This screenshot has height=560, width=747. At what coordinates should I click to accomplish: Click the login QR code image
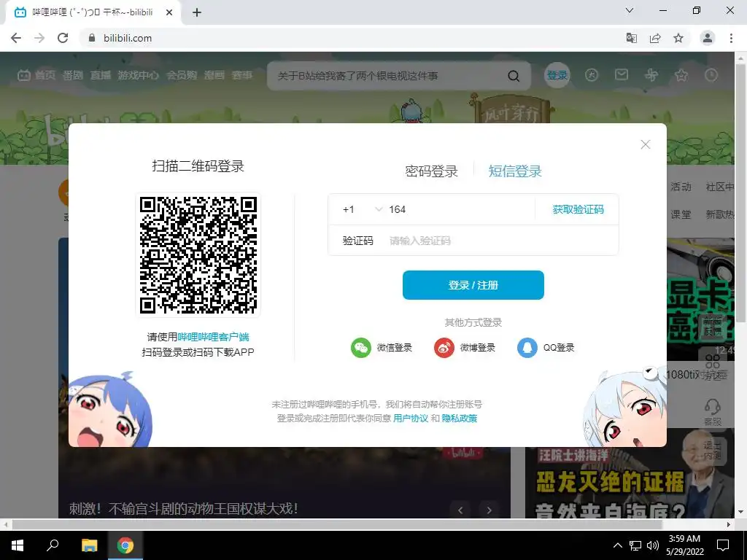tap(198, 255)
